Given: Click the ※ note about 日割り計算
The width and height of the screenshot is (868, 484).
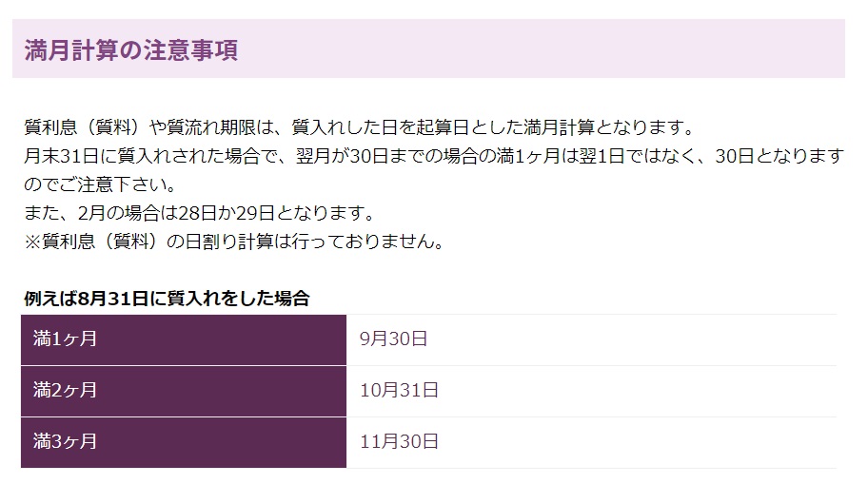Looking at the screenshot, I should click(234, 242).
